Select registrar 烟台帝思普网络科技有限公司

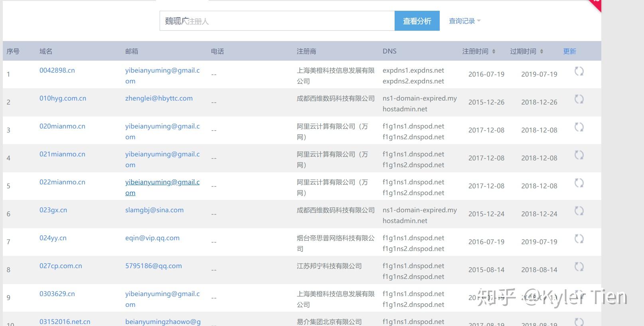(336, 243)
